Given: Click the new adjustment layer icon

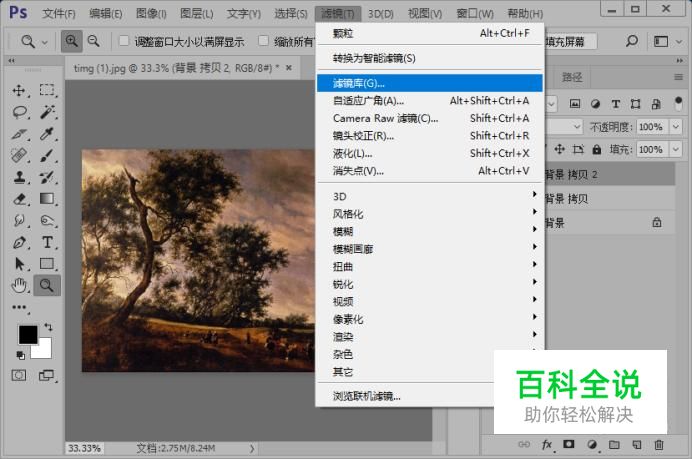Looking at the screenshot, I should tap(592, 444).
